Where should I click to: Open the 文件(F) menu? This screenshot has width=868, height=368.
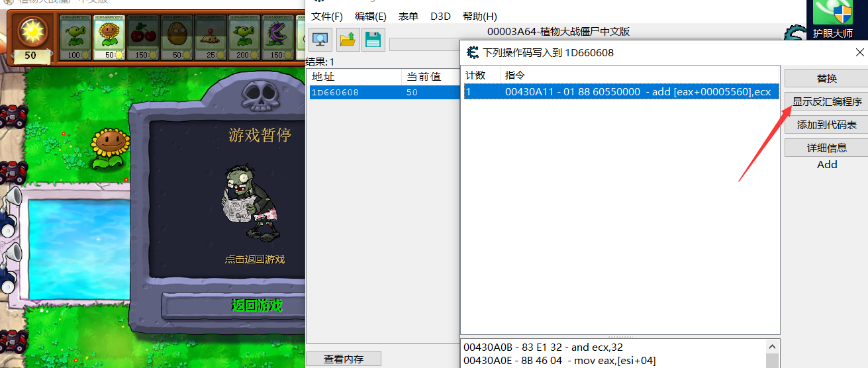327,16
